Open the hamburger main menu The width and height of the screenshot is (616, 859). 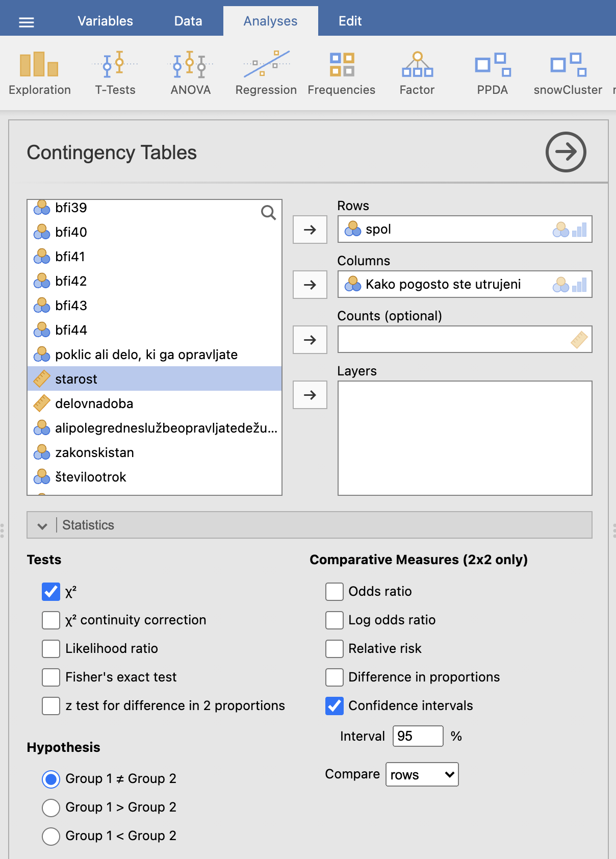coord(27,22)
